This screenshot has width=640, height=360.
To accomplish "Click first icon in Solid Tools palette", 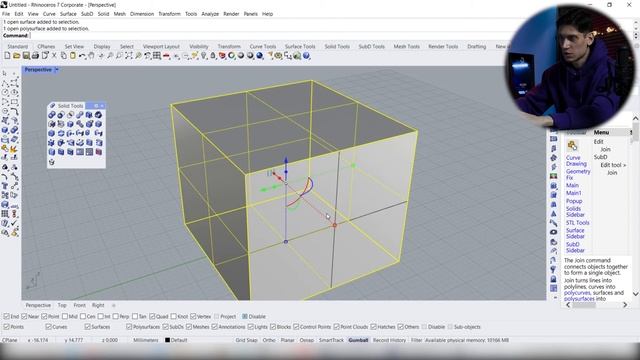I will coord(52,115).
